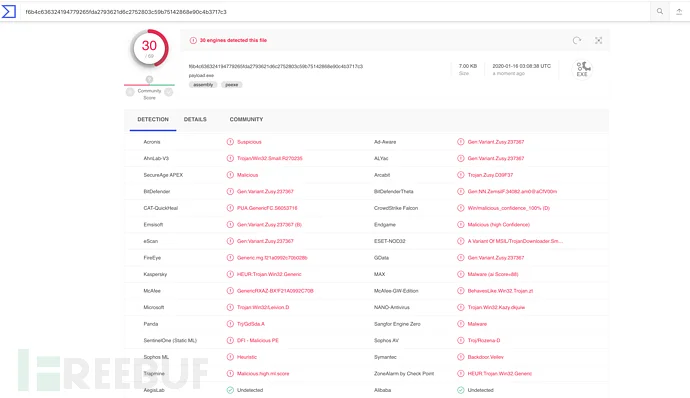Click alert icon in the Panda row
Screen dimensions: 690x398
tap(230, 324)
